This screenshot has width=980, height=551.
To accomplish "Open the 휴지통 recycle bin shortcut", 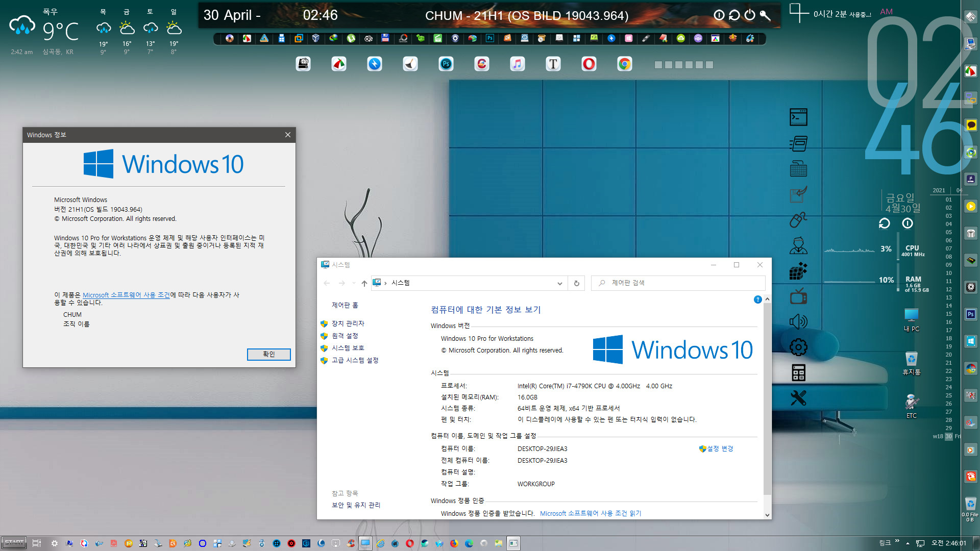I will pyautogui.click(x=911, y=364).
